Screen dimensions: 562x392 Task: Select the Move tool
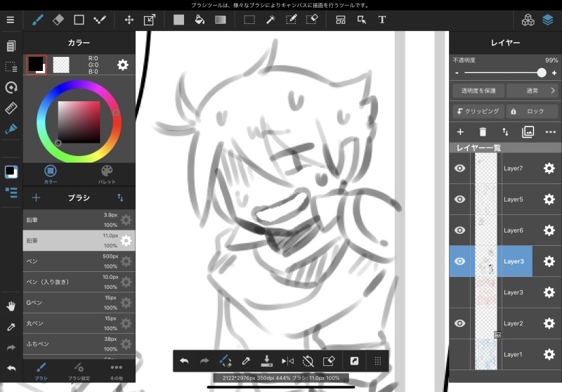pyautogui.click(x=129, y=20)
